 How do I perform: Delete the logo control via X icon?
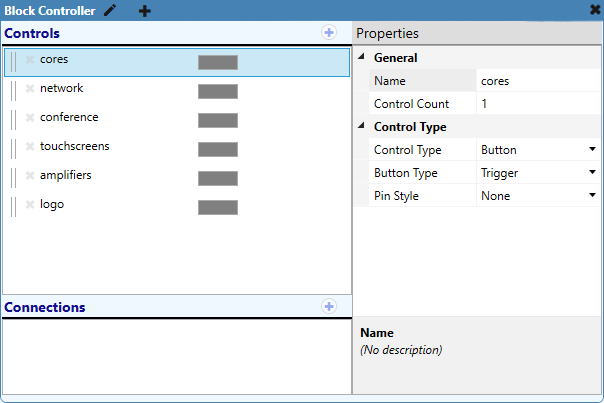tap(30, 205)
